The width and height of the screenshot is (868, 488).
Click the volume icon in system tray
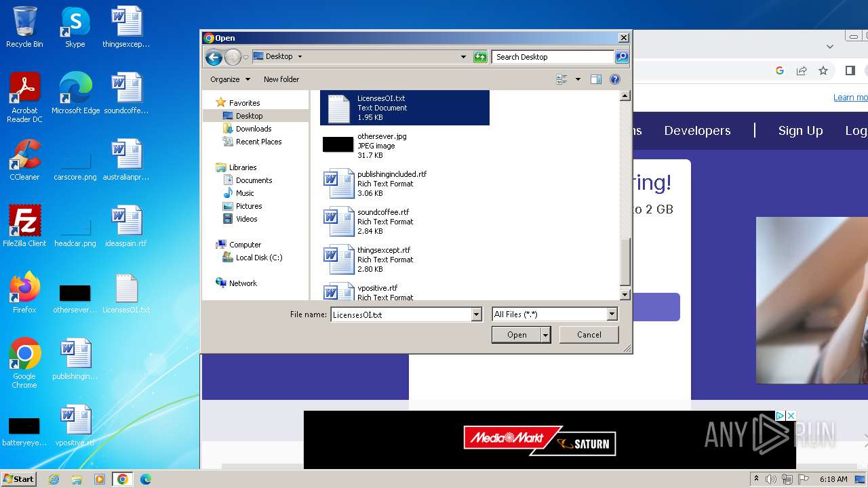pos(771,479)
